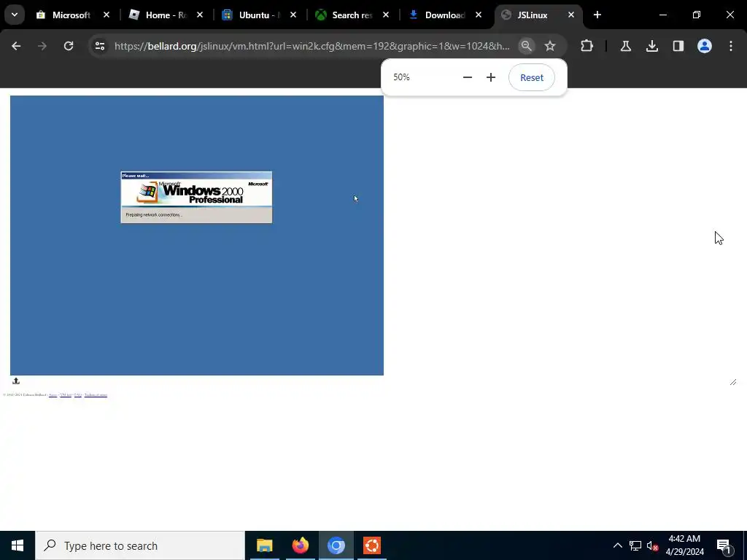Expand the tab search dropdown
The width and height of the screenshot is (747, 560).
[x=15, y=15]
